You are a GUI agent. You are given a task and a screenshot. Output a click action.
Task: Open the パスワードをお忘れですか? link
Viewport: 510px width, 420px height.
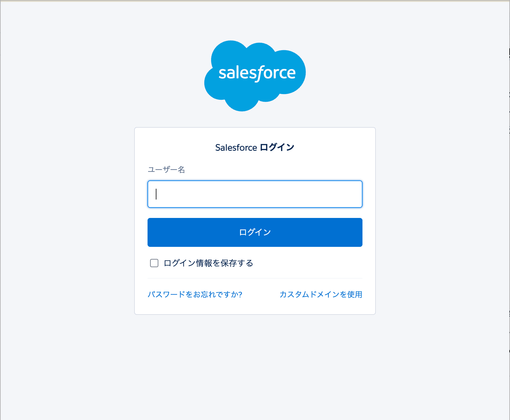(195, 295)
